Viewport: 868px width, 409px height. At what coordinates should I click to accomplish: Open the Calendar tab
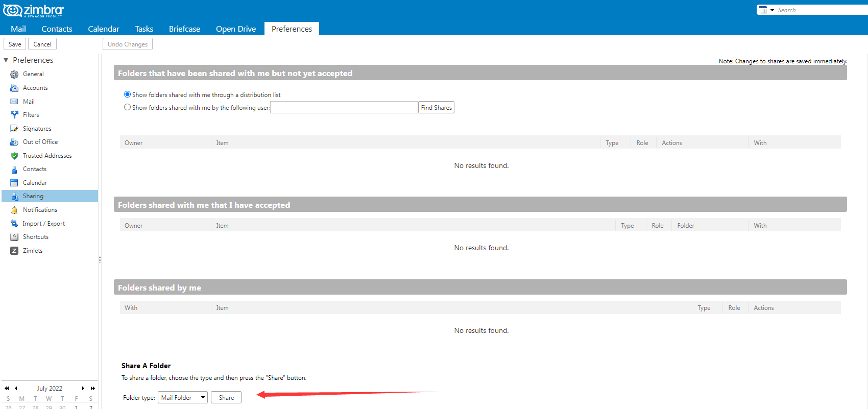(x=104, y=29)
